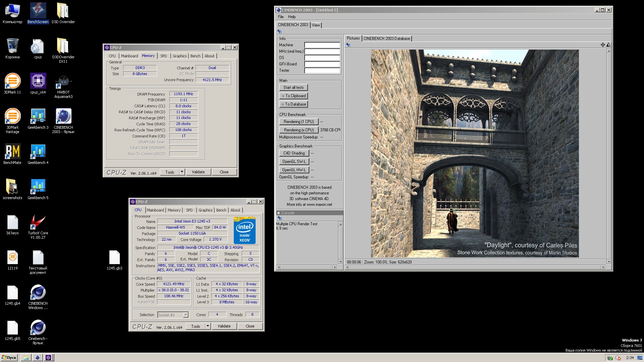644x362 pixels.
Task: Run C4D Shading benchmark
Action: click(x=294, y=153)
